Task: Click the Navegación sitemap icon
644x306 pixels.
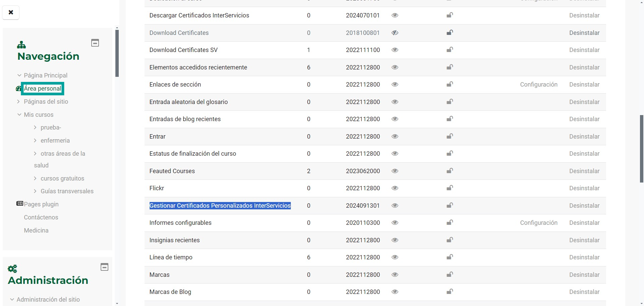Action: pos(21,45)
